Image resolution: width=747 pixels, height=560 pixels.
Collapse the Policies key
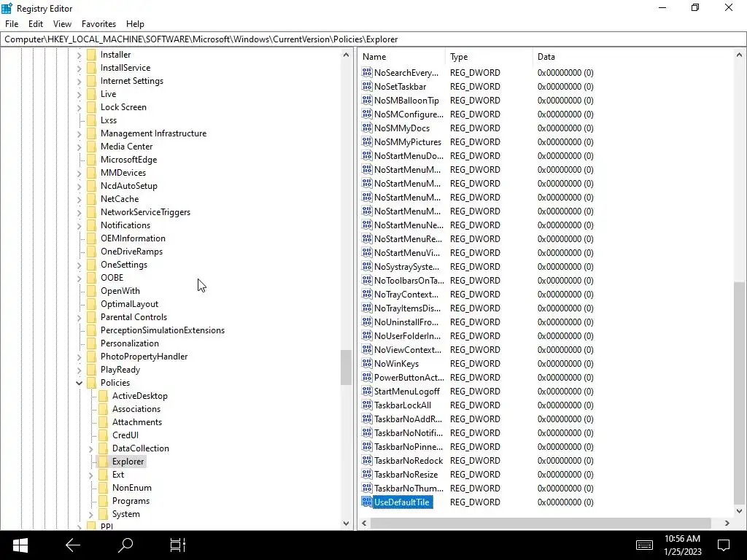coord(79,383)
